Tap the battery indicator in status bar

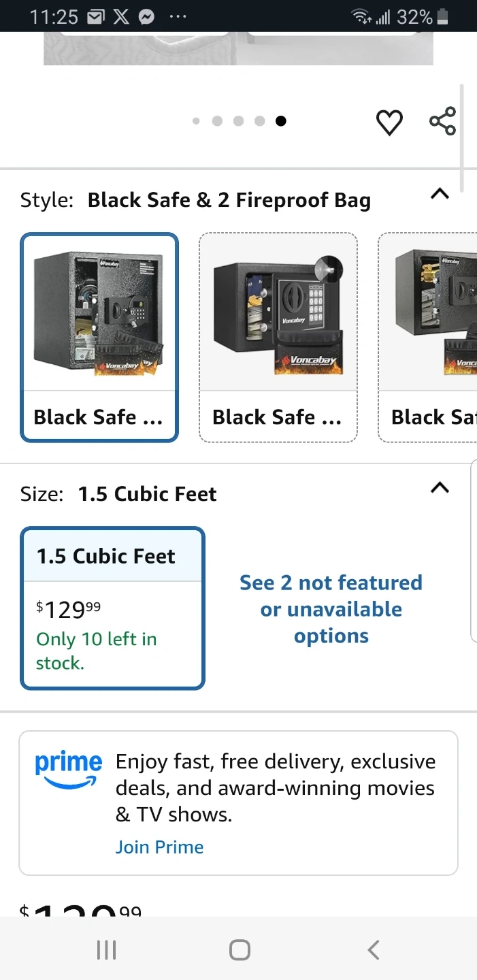[442, 17]
